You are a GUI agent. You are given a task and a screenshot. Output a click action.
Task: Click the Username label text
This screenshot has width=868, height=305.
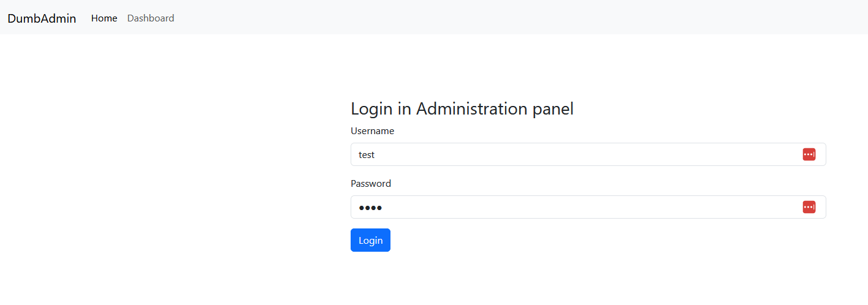[372, 131]
